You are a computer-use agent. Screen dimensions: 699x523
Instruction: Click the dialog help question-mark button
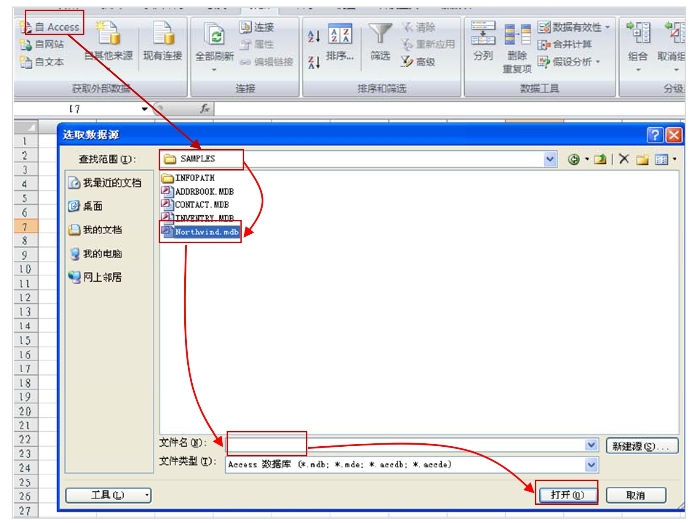[x=654, y=135]
